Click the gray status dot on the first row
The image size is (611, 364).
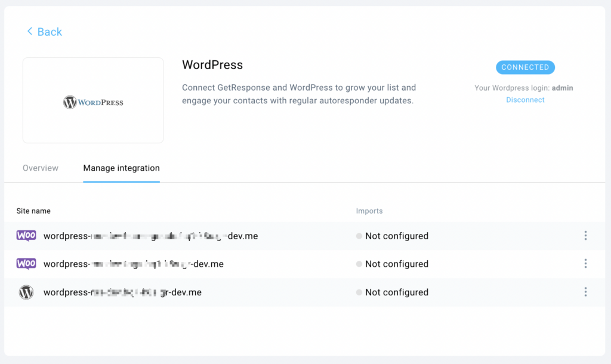[x=359, y=236]
